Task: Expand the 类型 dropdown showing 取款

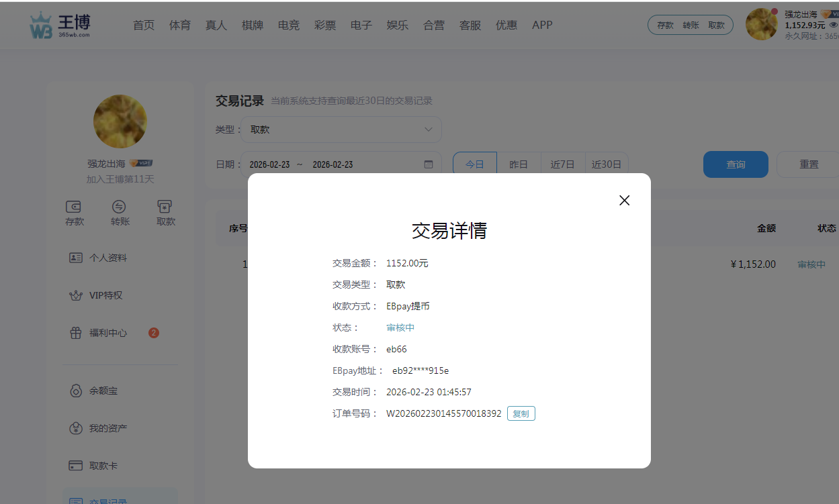Action: coord(341,130)
